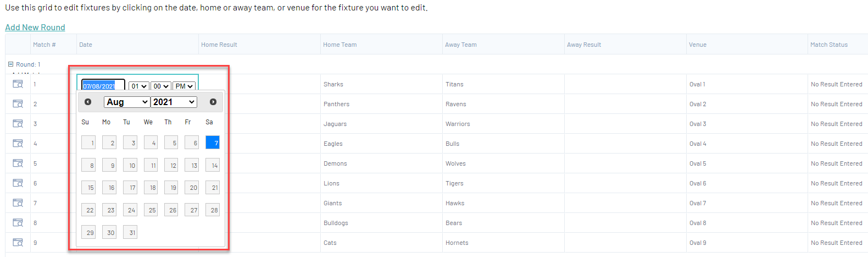Go to next month in calendar
This screenshot has width=868, height=257.
click(x=213, y=102)
